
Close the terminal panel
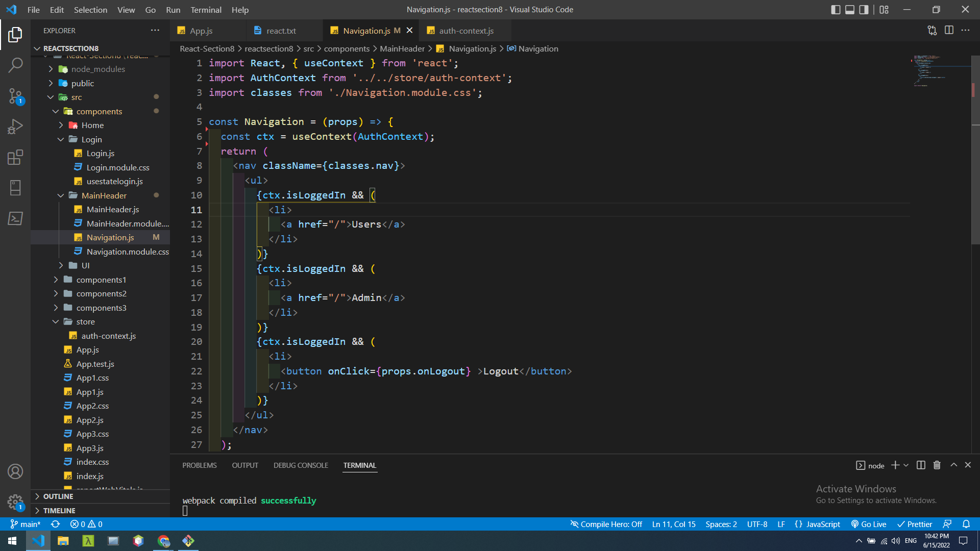968,465
